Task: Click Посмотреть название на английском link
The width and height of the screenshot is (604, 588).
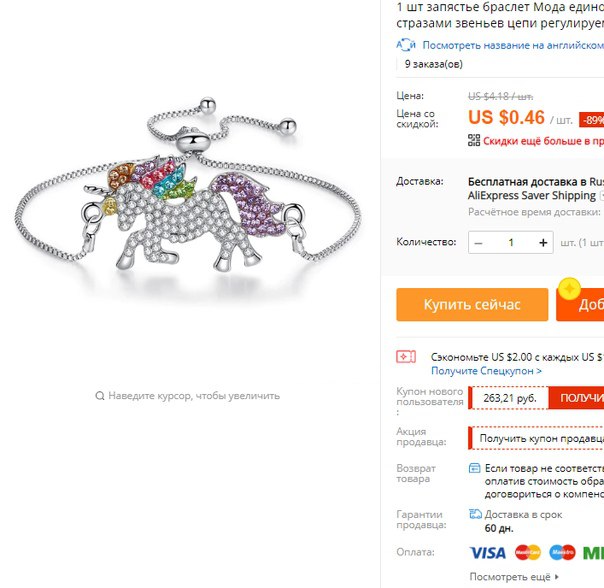Action: coord(513,45)
